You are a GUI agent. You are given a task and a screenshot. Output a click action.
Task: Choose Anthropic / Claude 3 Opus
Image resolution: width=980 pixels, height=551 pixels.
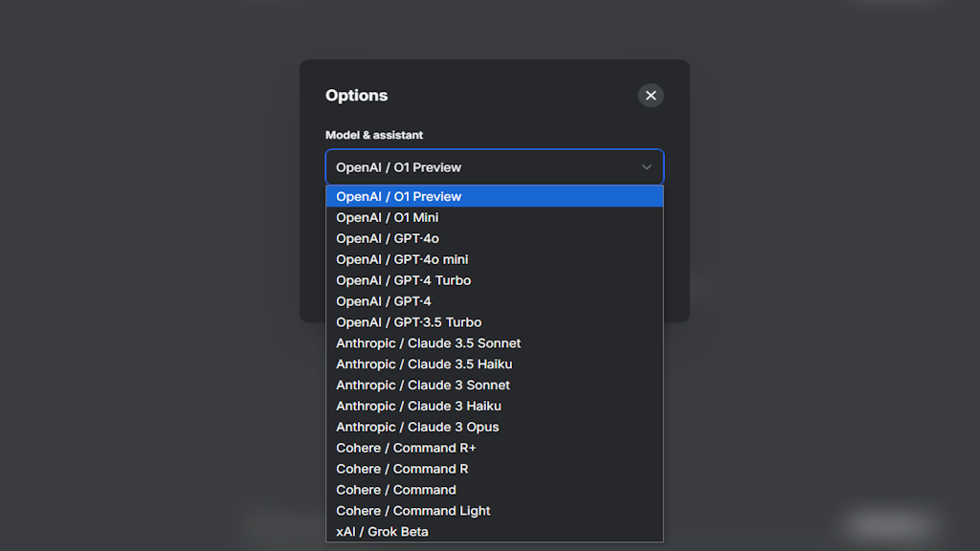coord(495,427)
